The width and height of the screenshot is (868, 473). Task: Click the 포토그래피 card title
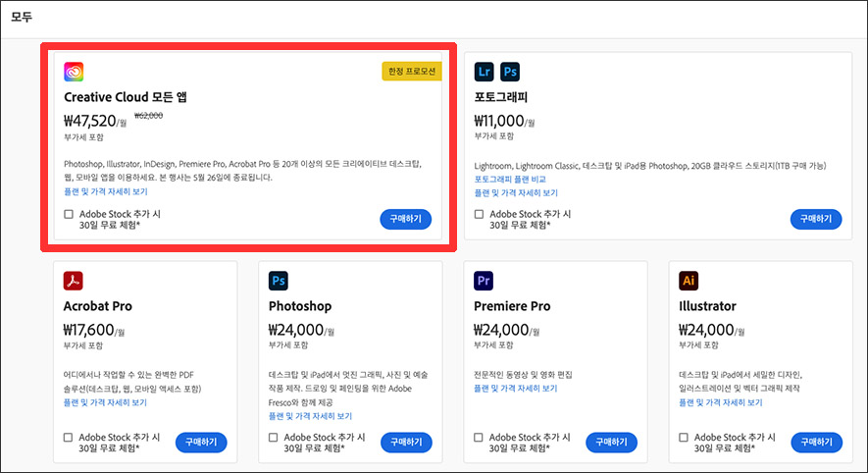click(x=501, y=97)
